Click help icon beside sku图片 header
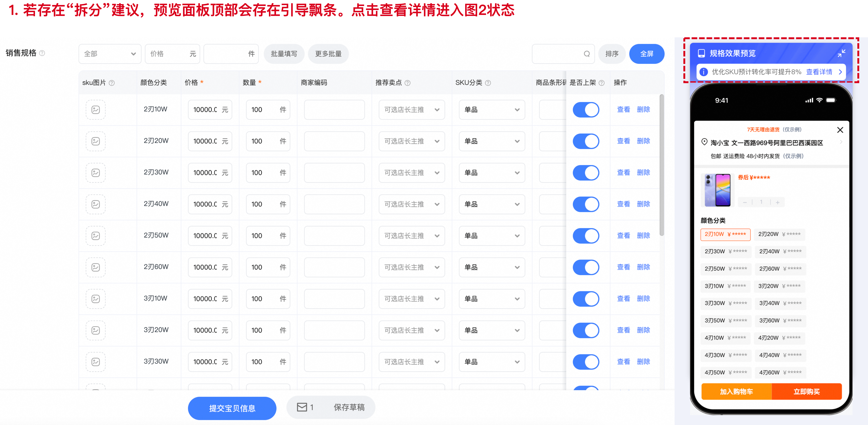 click(x=112, y=83)
